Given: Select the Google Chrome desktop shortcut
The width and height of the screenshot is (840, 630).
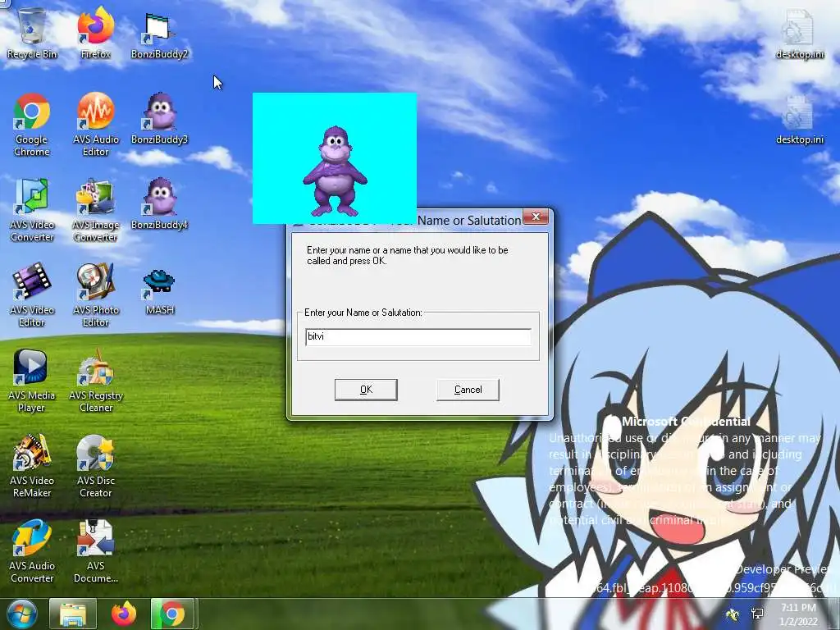Looking at the screenshot, I should 32,125.
